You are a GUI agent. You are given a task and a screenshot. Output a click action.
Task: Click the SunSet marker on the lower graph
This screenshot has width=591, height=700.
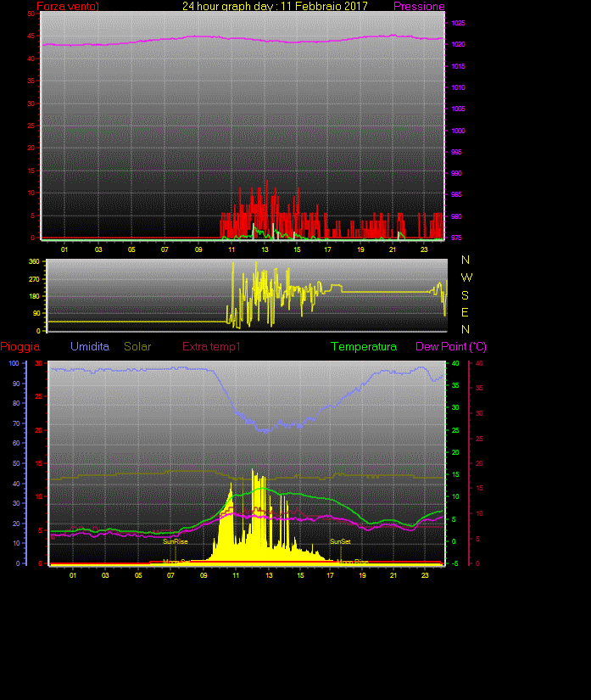point(340,540)
